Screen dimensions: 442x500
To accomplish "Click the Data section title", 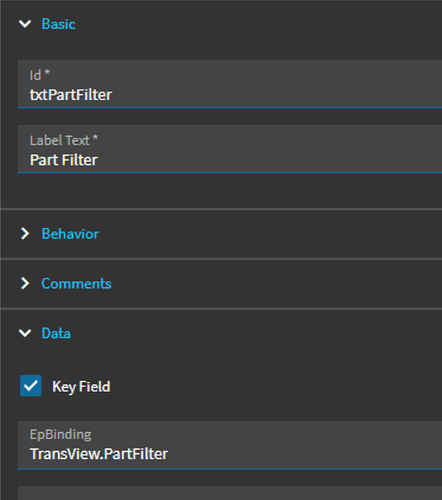I will tap(56, 333).
